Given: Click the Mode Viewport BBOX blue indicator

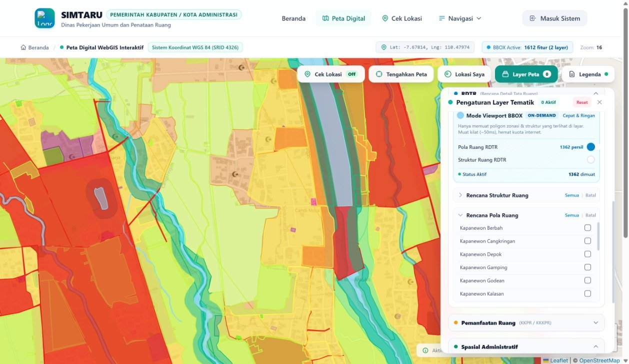Looking at the screenshot, I should pyautogui.click(x=460, y=115).
